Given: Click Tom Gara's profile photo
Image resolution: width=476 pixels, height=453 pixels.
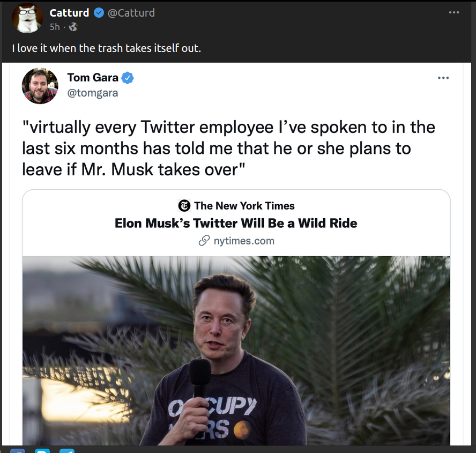Looking at the screenshot, I should 40,86.
